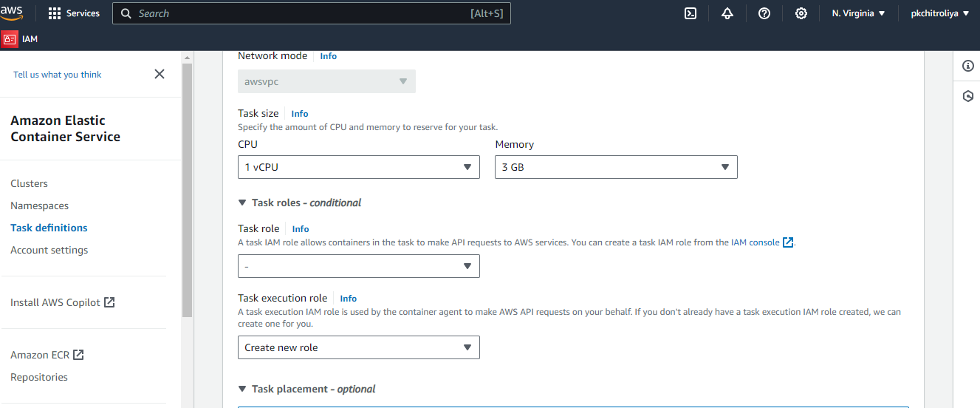This screenshot has height=408, width=980.
Task: Collapse the Task roles conditional section
Action: tap(300, 203)
